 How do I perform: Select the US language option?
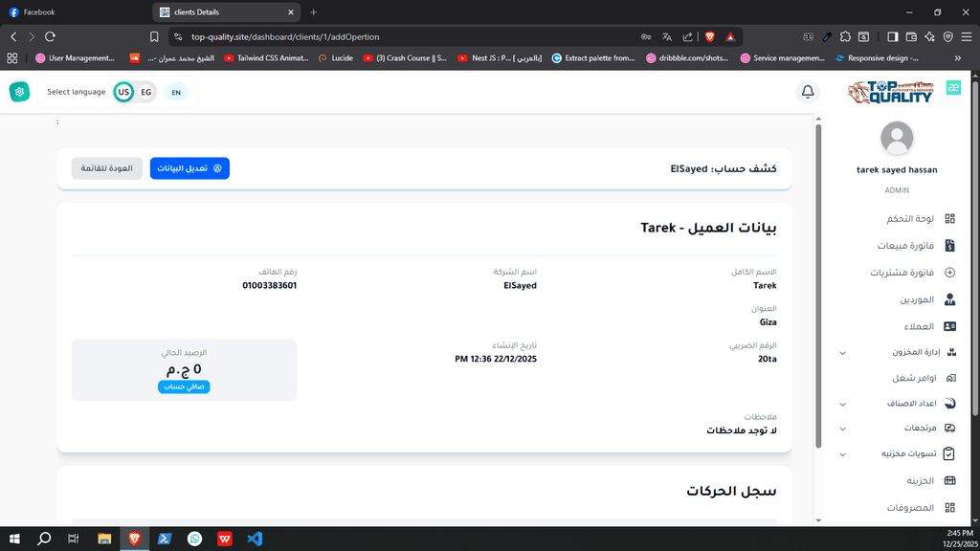click(123, 92)
